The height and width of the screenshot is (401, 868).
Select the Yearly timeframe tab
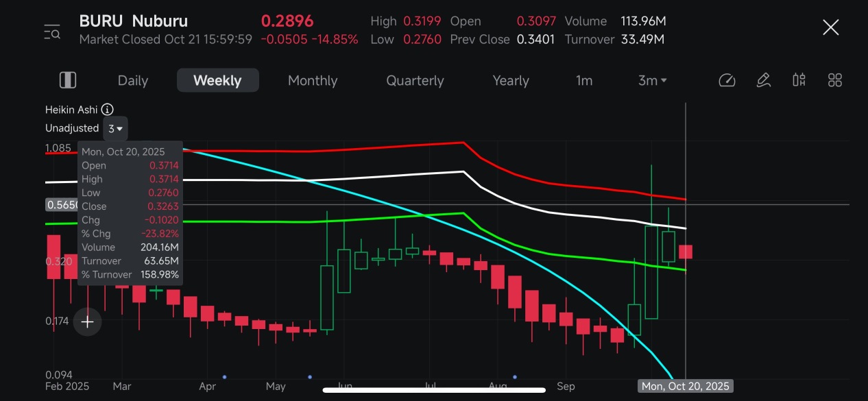(x=511, y=80)
